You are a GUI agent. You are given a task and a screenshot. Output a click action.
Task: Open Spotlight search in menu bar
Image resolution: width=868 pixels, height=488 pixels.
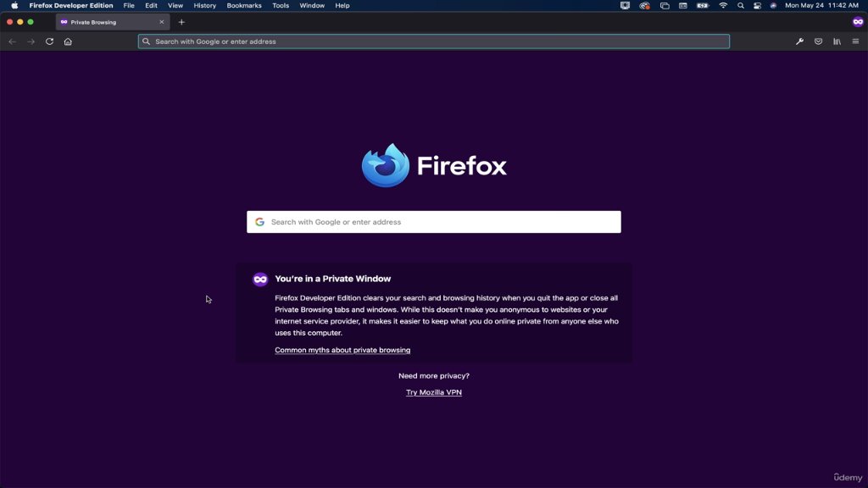741,6
